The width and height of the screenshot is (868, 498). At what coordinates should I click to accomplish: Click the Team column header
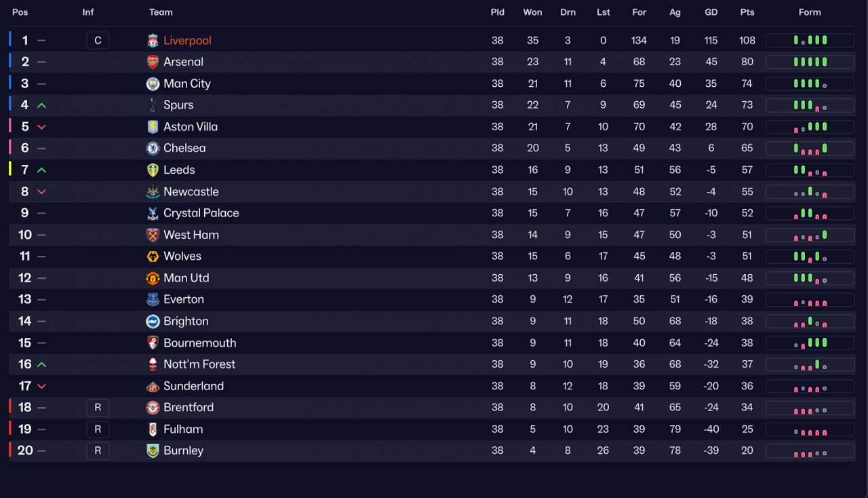[x=161, y=12]
